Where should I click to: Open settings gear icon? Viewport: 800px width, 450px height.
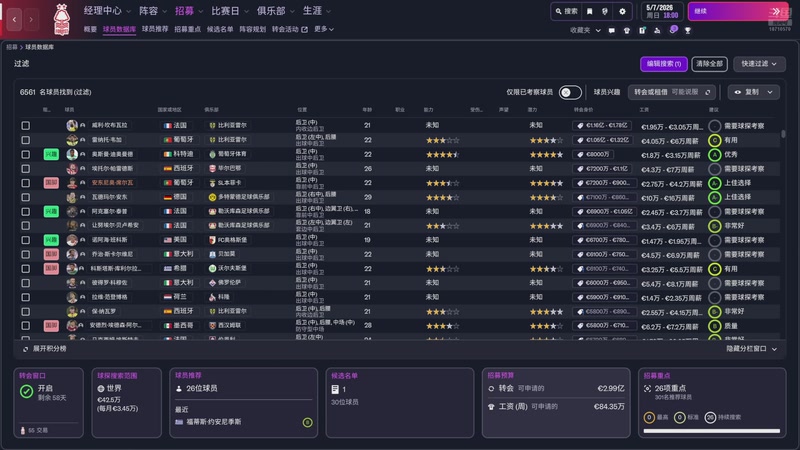[x=622, y=11]
